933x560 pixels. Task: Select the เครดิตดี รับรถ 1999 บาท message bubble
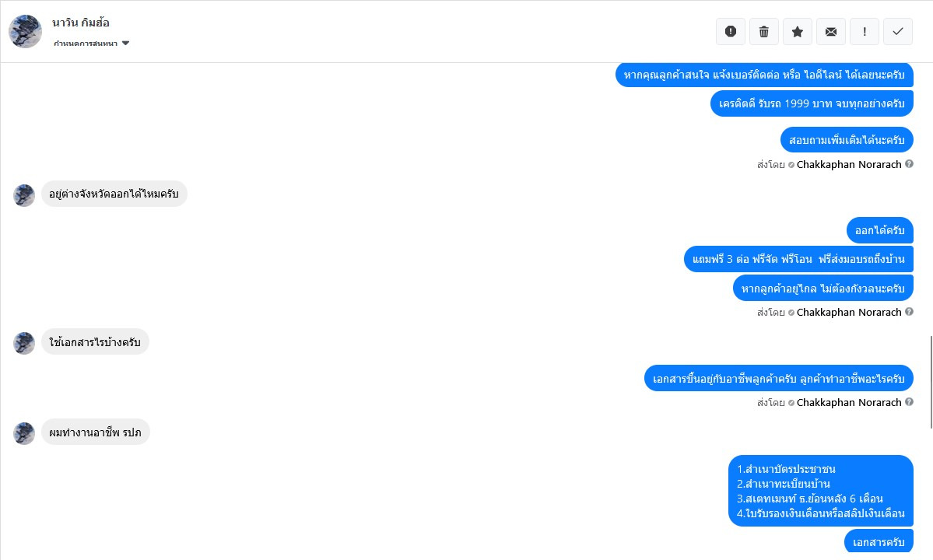point(812,103)
